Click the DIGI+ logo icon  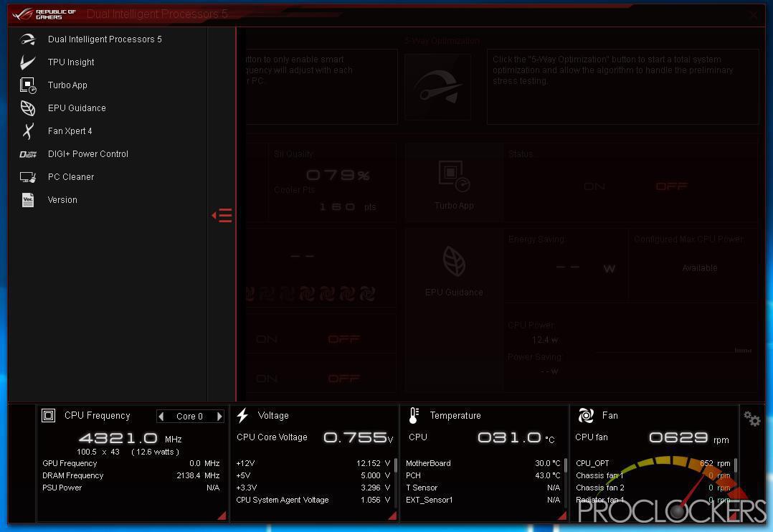tap(28, 154)
